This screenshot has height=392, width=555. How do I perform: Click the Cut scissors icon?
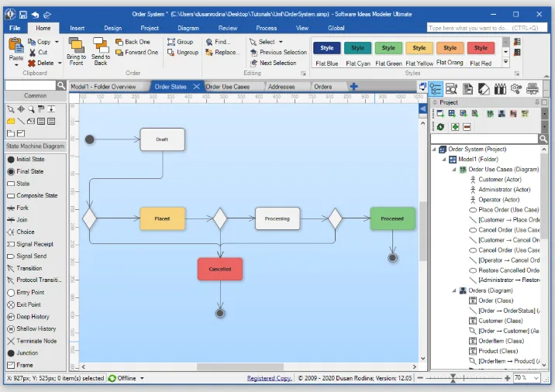coord(33,53)
